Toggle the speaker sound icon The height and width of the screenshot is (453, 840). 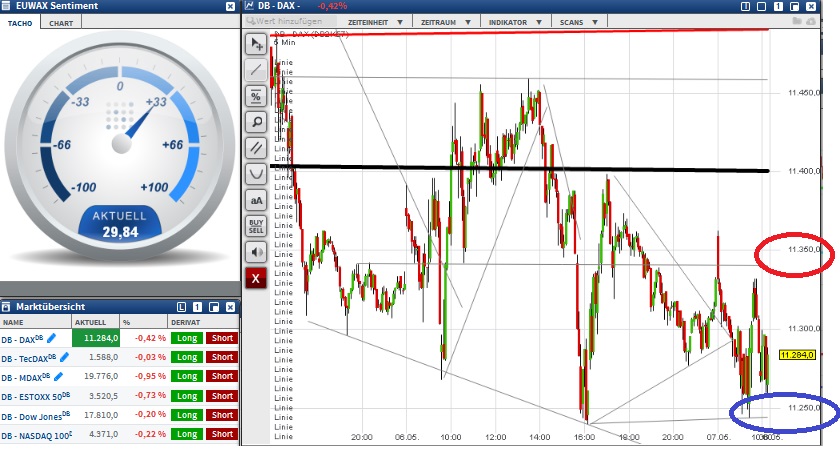pyautogui.click(x=256, y=252)
